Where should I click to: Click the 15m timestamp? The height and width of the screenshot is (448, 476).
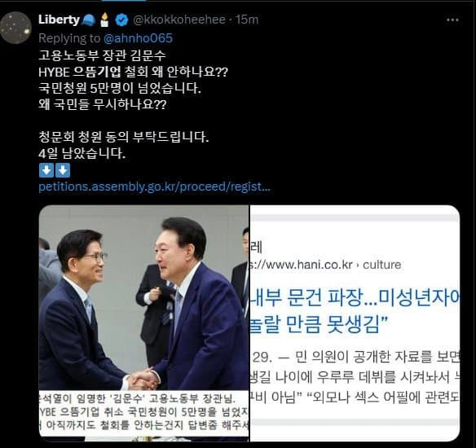[247, 20]
